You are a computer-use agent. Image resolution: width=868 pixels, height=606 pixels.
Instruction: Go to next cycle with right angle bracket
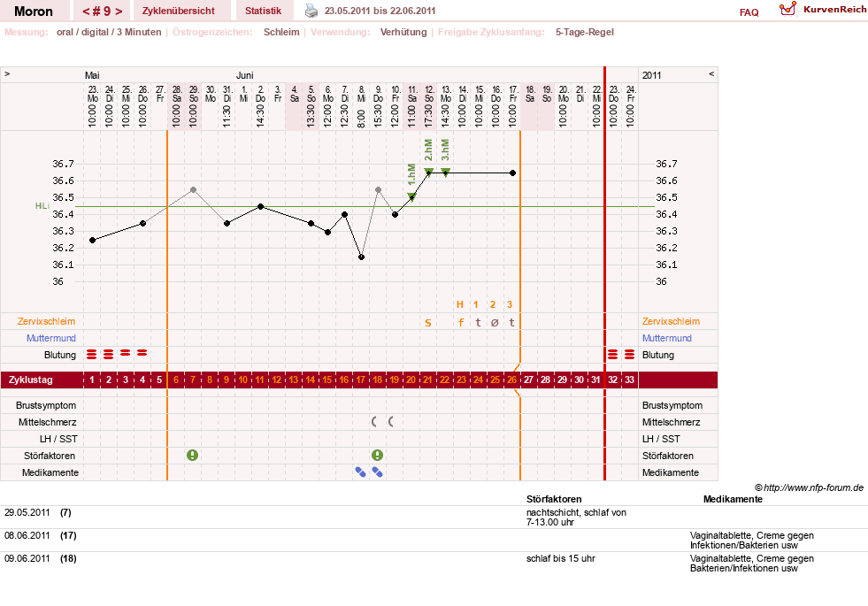point(119,12)
